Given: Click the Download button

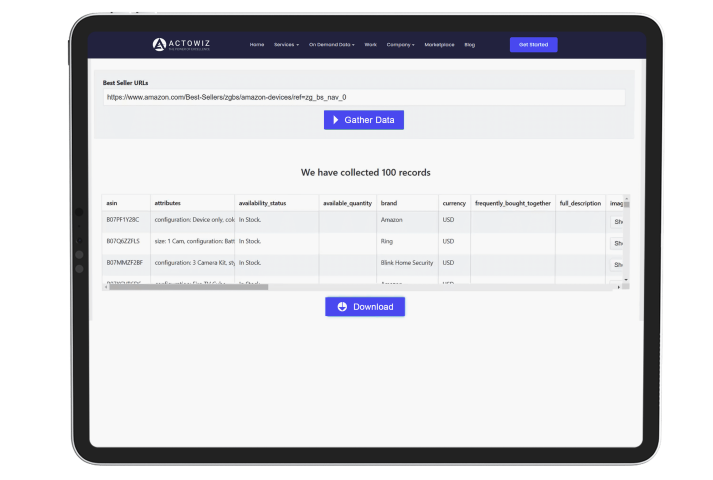Looking at the screenshot, I should point(365,307).
